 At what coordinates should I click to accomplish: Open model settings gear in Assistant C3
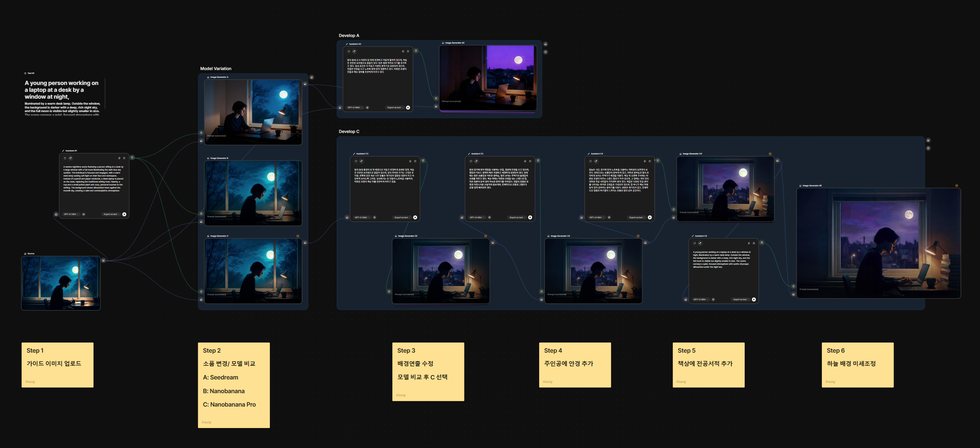489,218
